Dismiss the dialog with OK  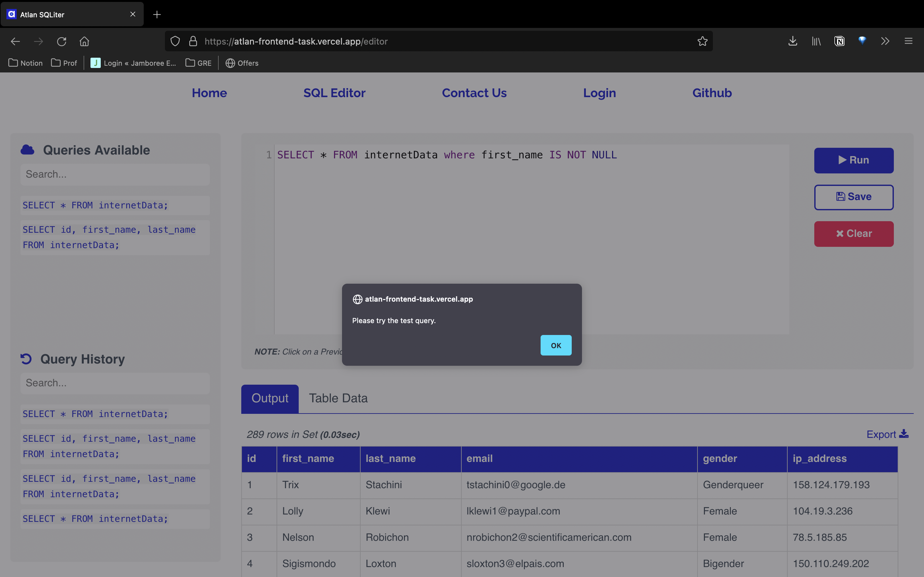556,345
